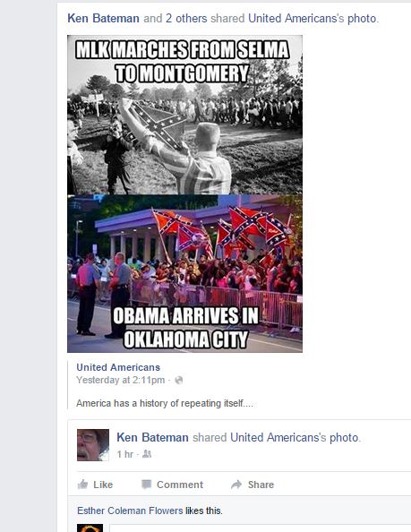Click the Share arrow icon
411x532 pixels.
coord(236,485)
